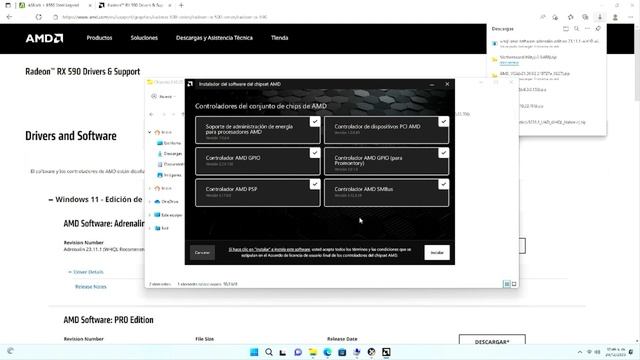The image size is (640, 360).
Task: Reload the page with the refresh icon
Action: pyautogui.click(x=38, y=17)
